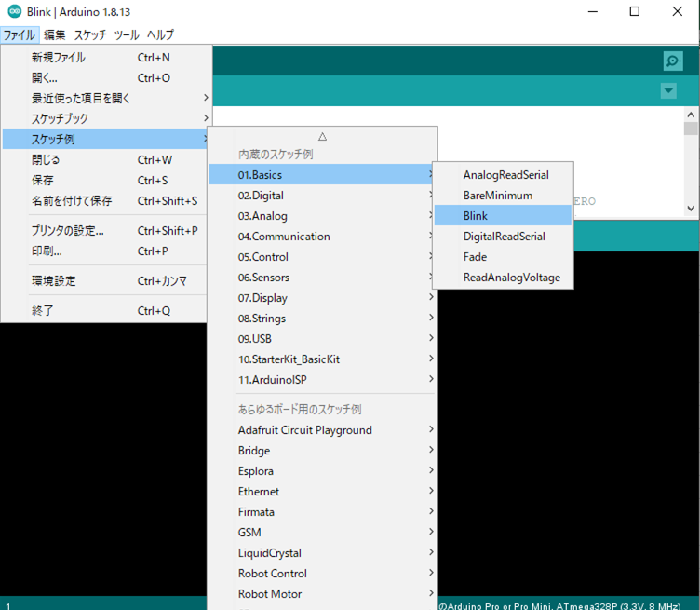Maximize the Arduino window

click(635, 11)
